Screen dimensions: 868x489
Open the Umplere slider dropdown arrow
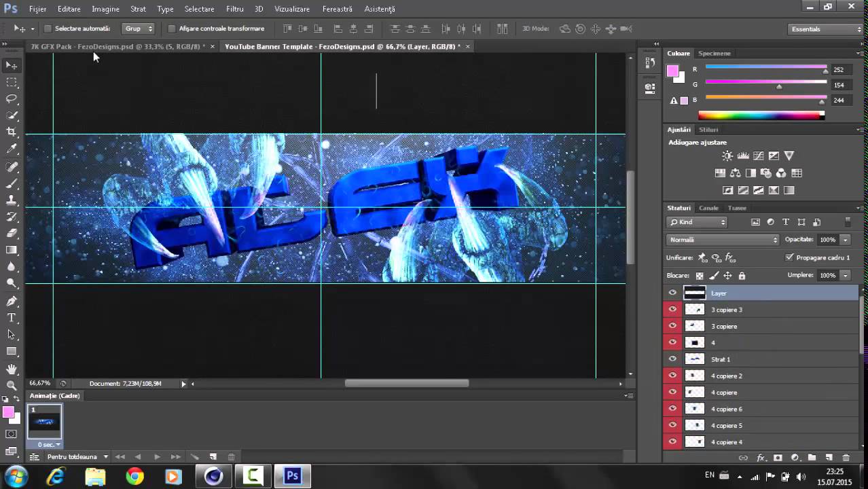[846, 275]
